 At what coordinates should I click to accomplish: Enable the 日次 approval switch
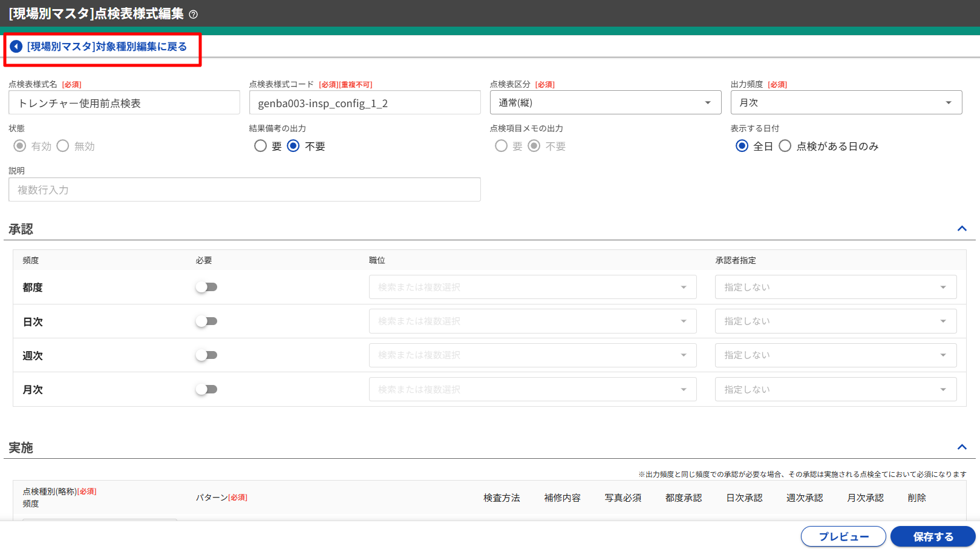point(206,321)
